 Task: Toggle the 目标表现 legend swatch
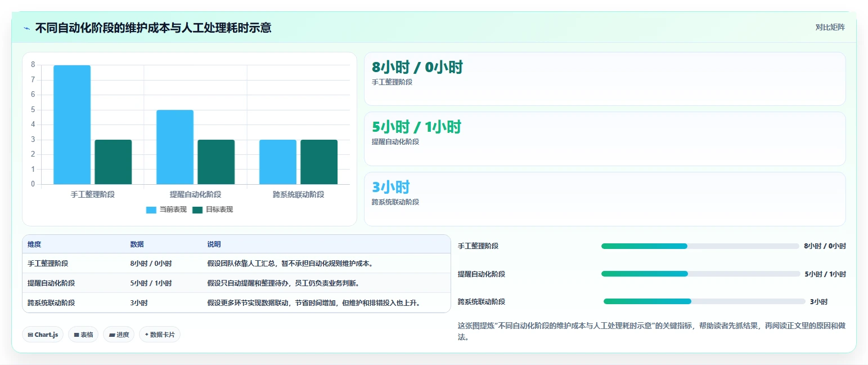[x=197, y=210]
